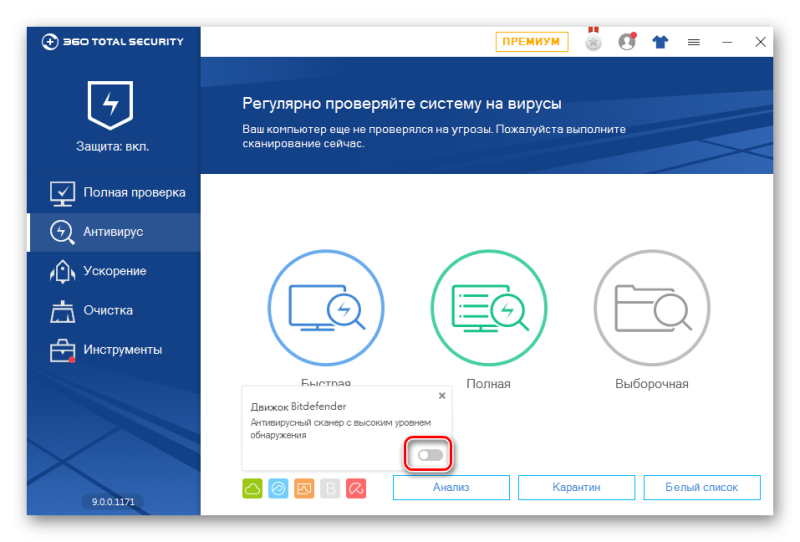Open the Карантин quarantine list
800x542 pixels.
point(577,487)
